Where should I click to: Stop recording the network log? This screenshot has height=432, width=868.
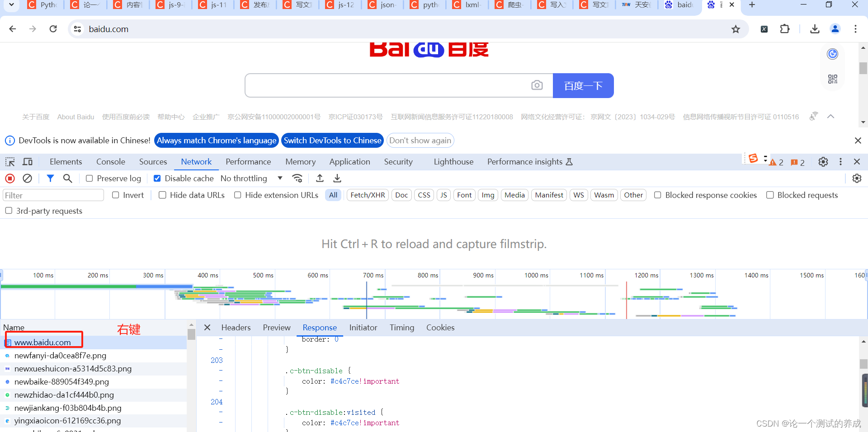coord(10,178)
